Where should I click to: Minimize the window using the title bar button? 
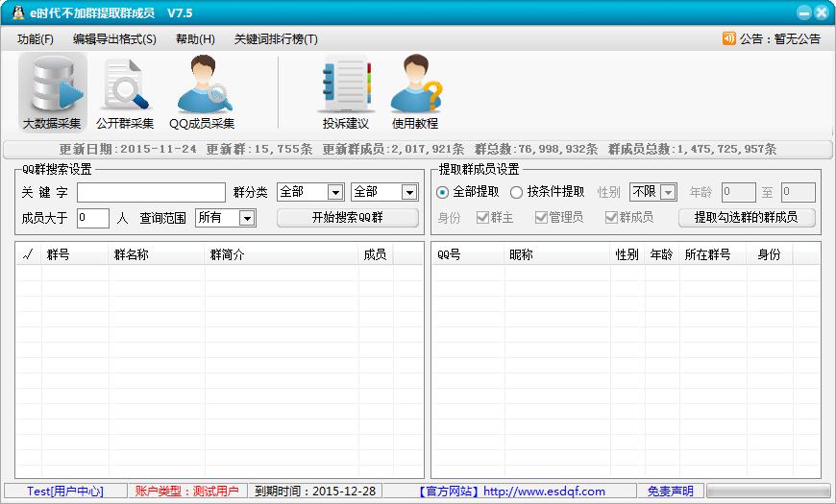pyautogui.click(x=802, y=13)
